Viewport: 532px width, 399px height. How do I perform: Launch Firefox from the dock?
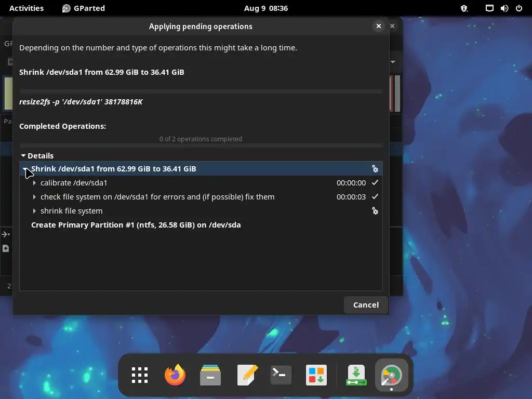[x=175, y=375]
